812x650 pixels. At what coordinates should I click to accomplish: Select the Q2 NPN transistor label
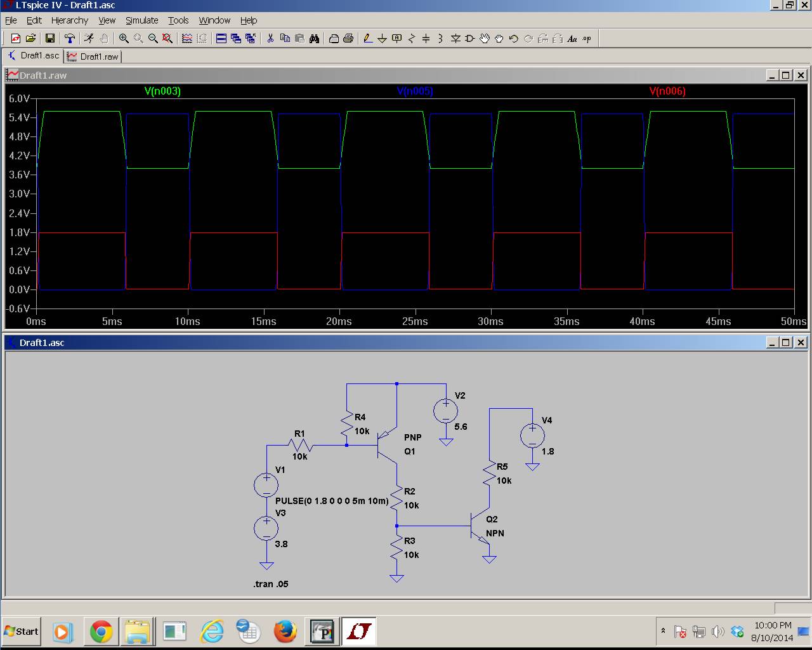pos(492,519)
